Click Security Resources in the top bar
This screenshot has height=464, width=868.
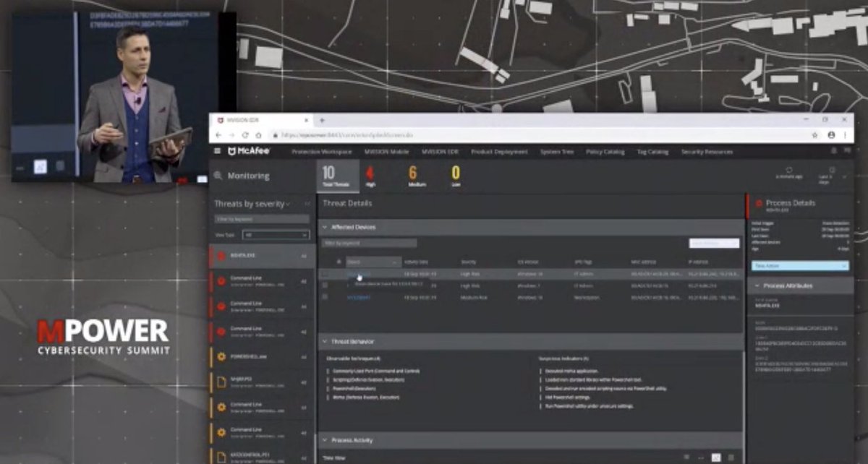(708, 152)
